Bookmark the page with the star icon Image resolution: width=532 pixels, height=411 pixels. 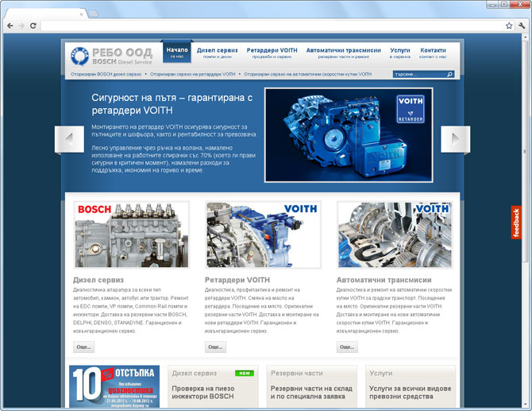click(x=509, y=25)
